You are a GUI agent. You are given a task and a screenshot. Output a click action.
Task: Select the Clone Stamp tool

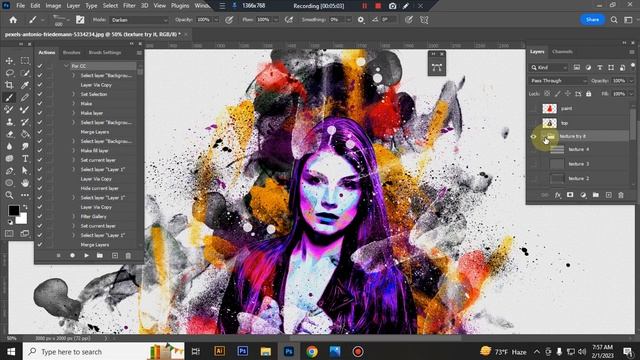[9, 122]
